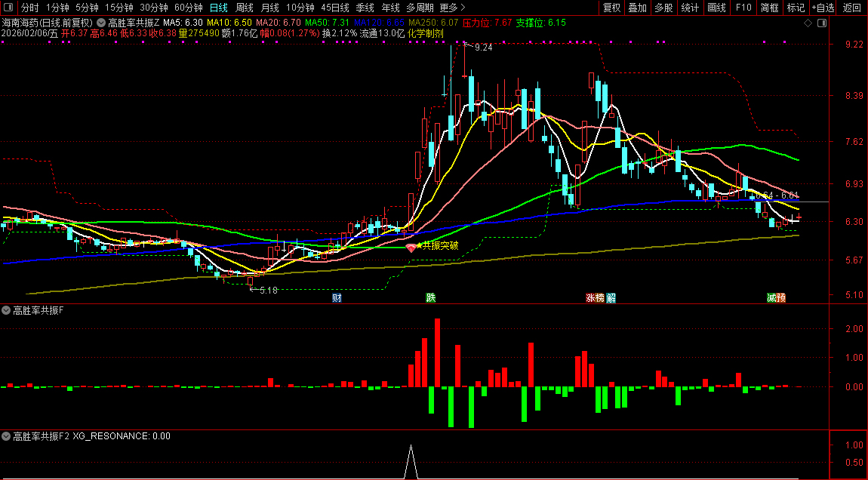Image resolution: width=868 pixels, height=480 pixels.
Task: Click the 5.18 low price annotation
Action: [x=269, y=290]
